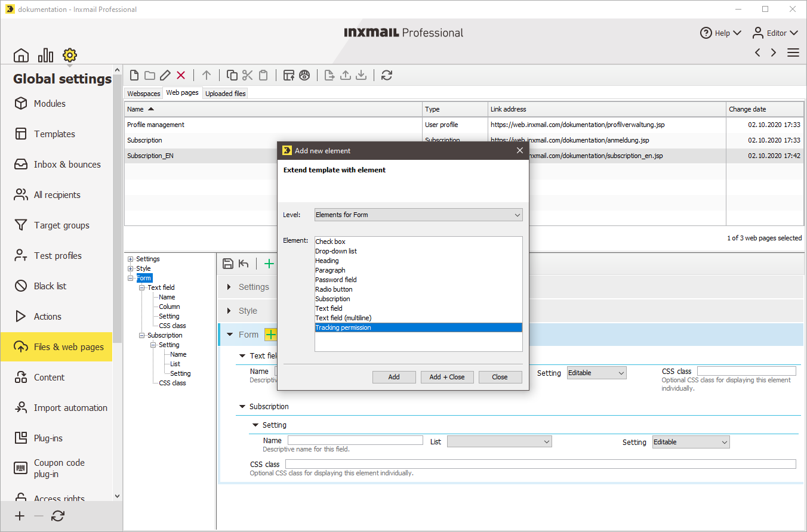Open the hamburger menu at top right
The height and width of the screenshot is (532, 807).
[793, 52]
